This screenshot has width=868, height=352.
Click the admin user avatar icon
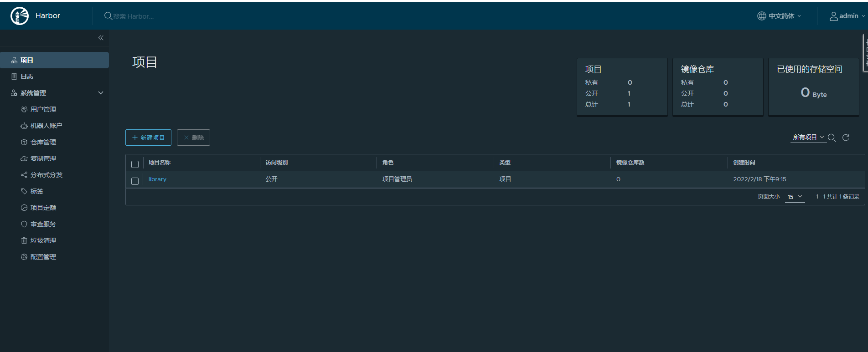click(x=833, y=16)
